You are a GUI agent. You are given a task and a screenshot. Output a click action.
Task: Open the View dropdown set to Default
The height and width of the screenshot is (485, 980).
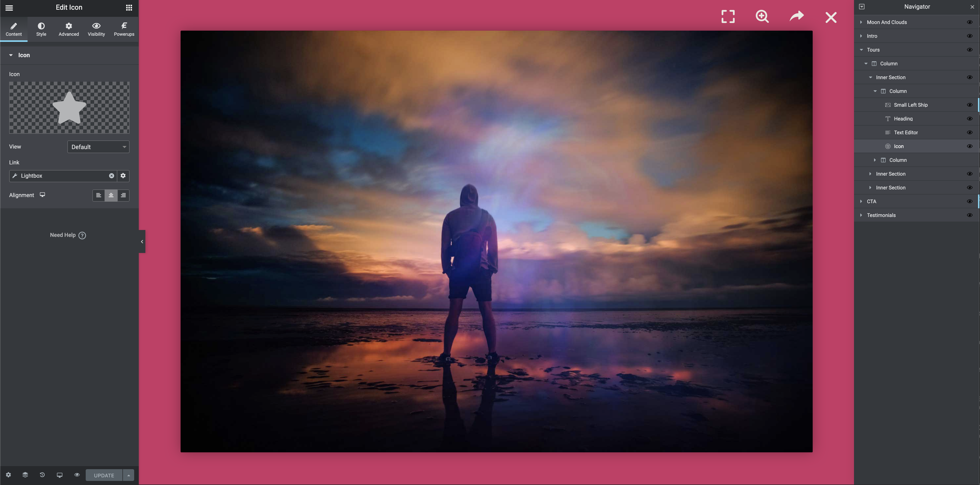tap(98, 147)
